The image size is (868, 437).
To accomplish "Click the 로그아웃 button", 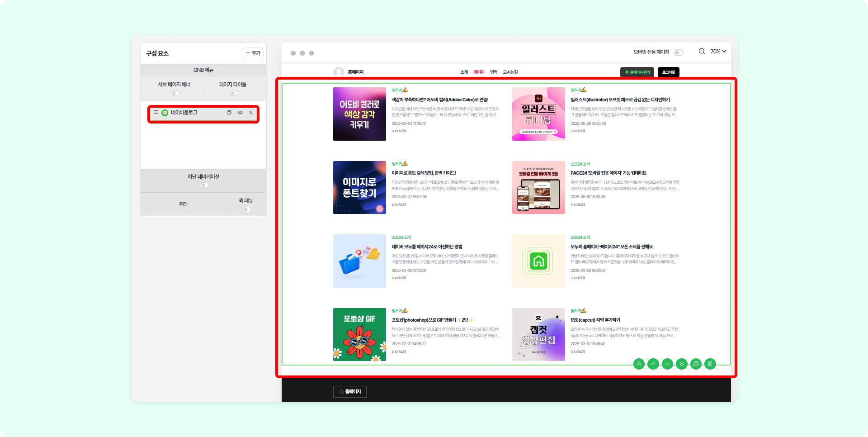I will point(669,72).
